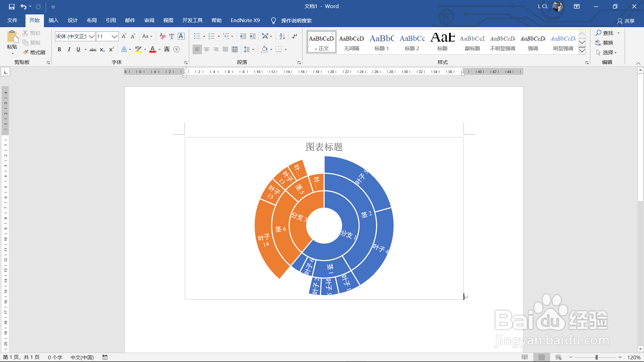Toggle Bold formatting

[59, 49]
